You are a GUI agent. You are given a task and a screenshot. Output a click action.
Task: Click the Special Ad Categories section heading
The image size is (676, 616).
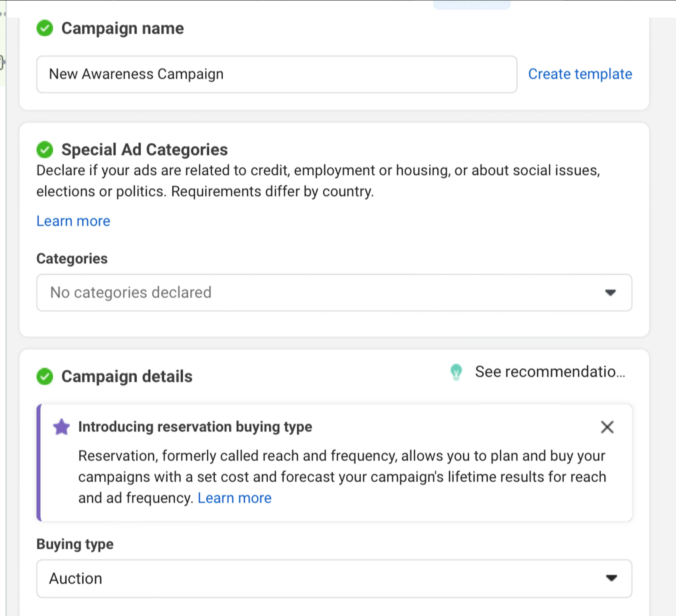(x=145, y=150)
